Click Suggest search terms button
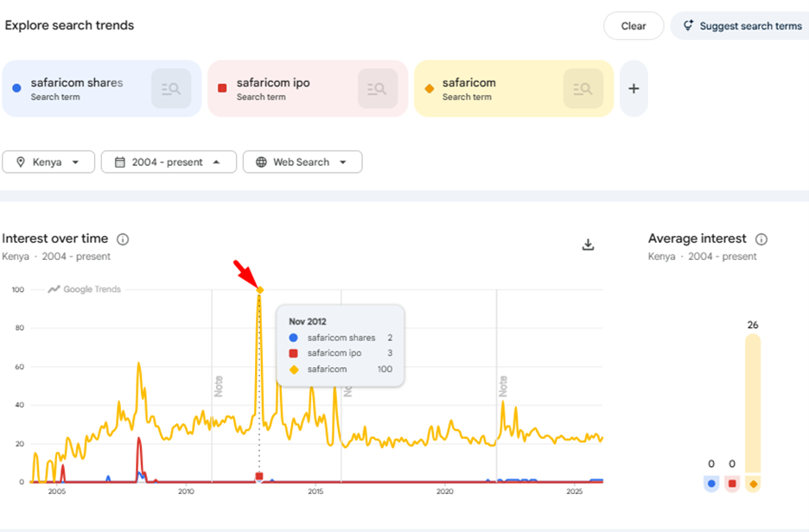 point(741,26)
